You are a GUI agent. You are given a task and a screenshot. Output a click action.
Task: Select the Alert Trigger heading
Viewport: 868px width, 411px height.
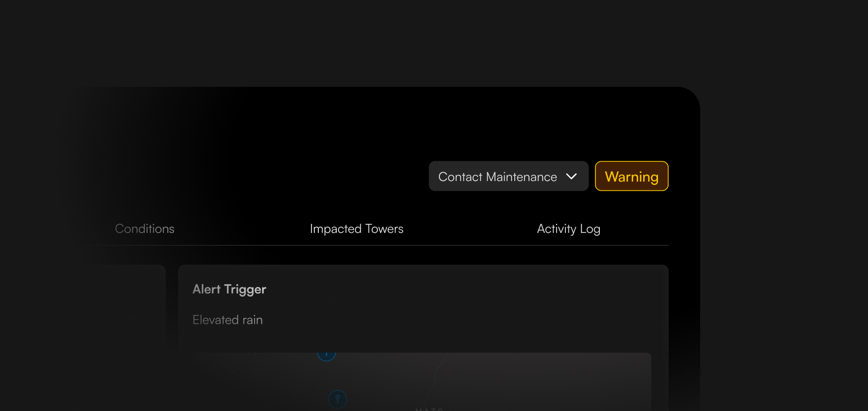tap(229, 289)
